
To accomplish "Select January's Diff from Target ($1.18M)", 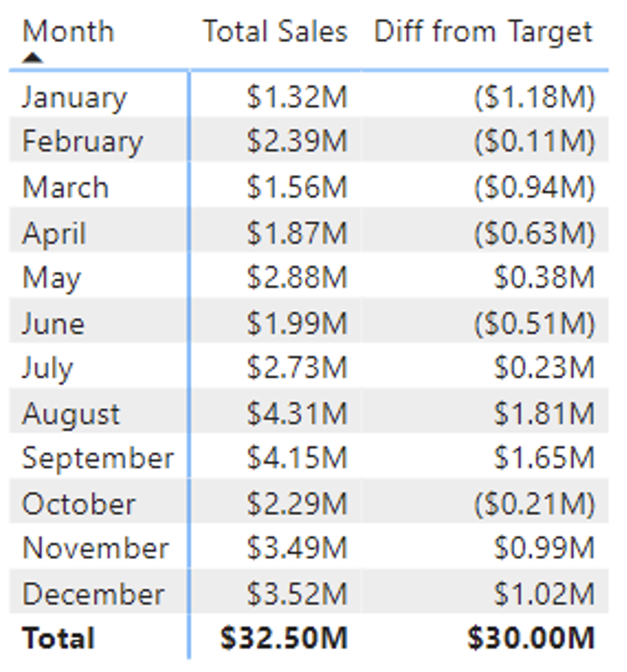I will (x=535, y=98).
